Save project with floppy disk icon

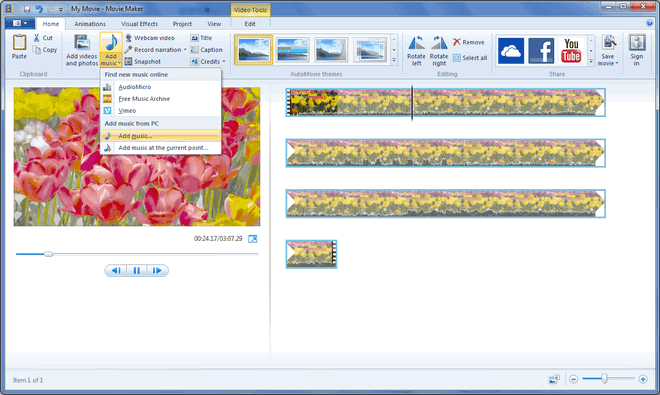click(x=27, y=9)
